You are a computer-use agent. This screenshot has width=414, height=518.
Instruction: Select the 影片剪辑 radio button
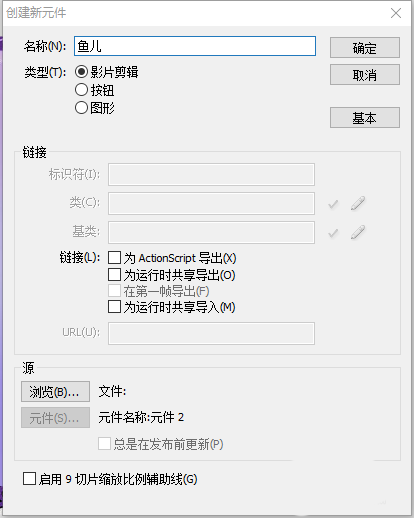[x=81, y=72]
